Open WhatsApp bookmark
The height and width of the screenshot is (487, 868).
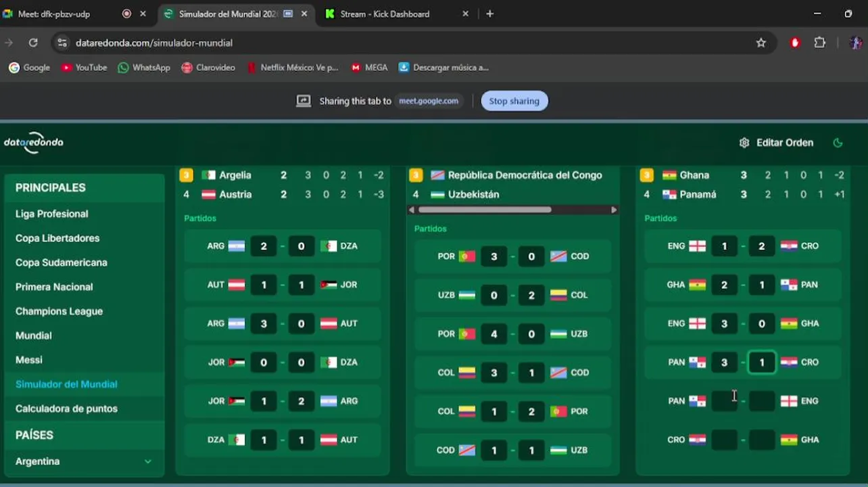click(144, 68)
